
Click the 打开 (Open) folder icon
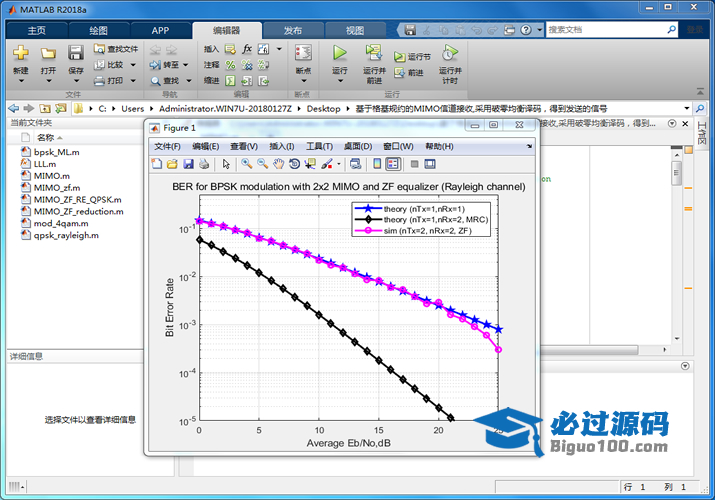48,53
